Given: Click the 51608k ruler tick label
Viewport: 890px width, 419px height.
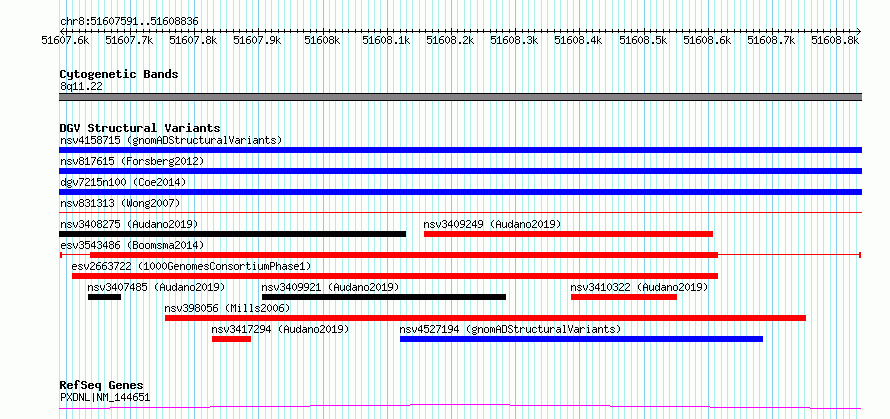Looking at the screenshot, I should (322, 40).
